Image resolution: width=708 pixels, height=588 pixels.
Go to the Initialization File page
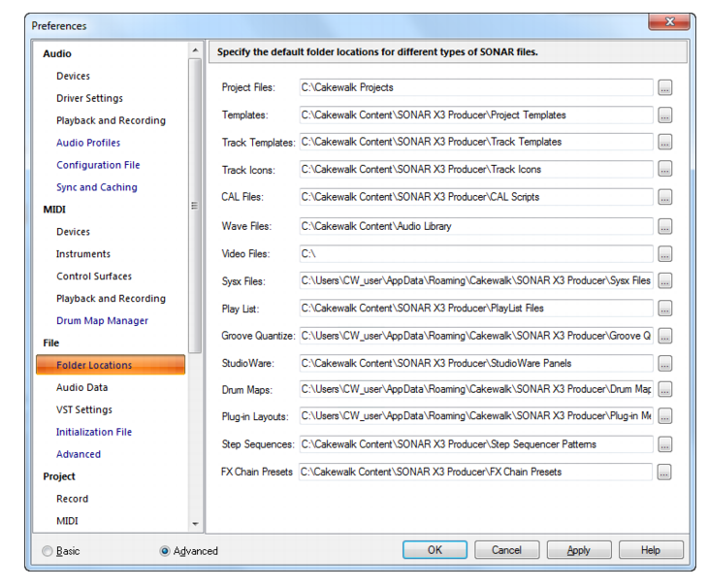(94, 432)
